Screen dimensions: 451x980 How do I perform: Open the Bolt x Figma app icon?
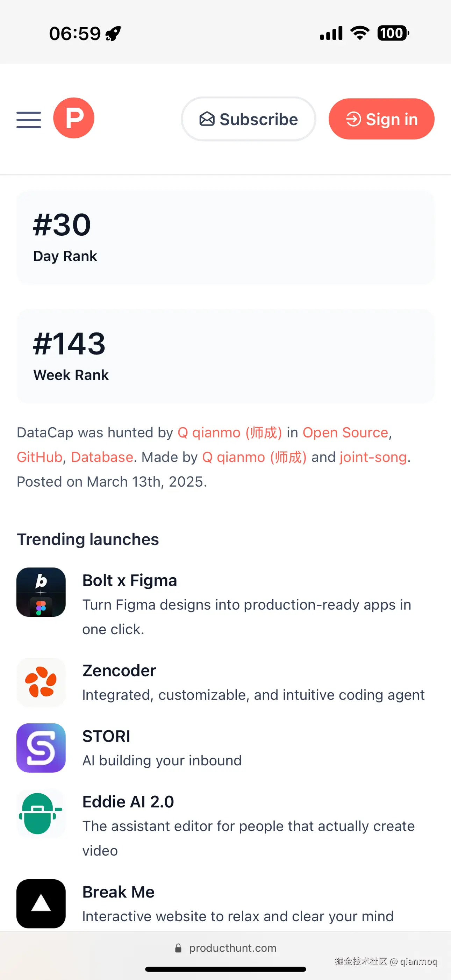tap(41, 592)
